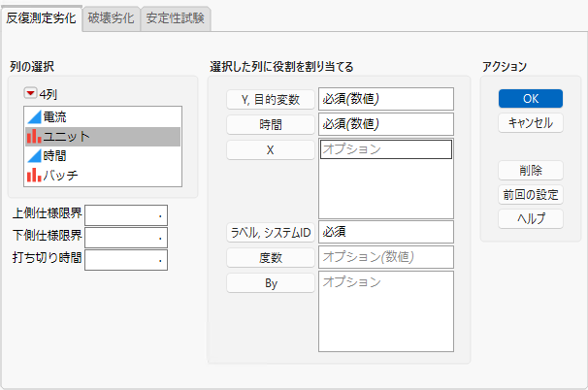Open the 安定性試験 tab
The image size is (588, 390).
[175, 18]
